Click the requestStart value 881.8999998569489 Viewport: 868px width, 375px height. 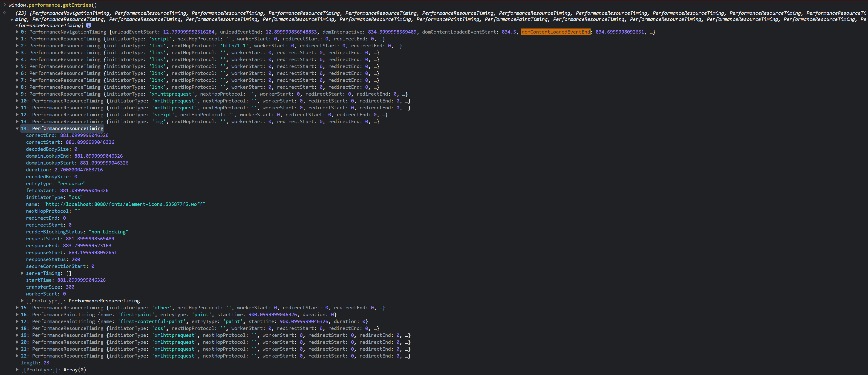pyautogui.click(x=90, y=239)
